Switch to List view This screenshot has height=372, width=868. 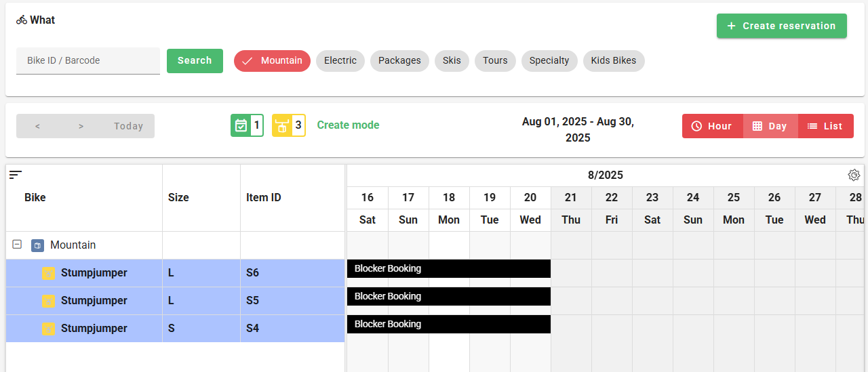[825, 126]
